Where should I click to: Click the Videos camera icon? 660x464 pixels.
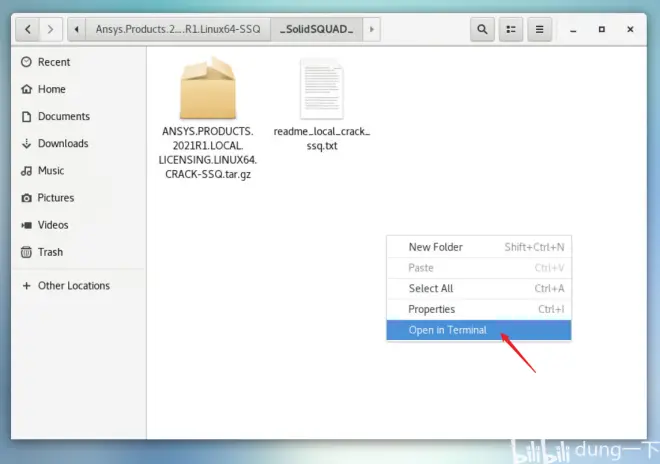(27, 225)
